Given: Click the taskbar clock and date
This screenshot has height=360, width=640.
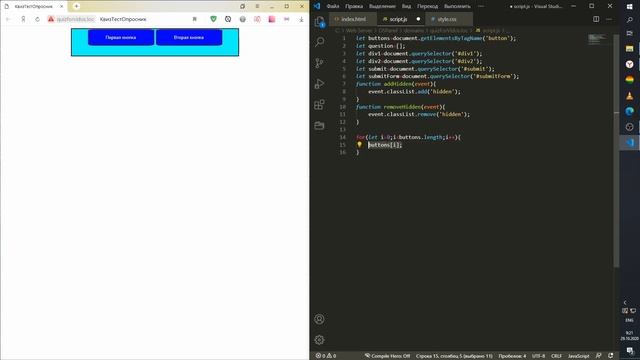Looking at the screenshot, I should (629, 336).
